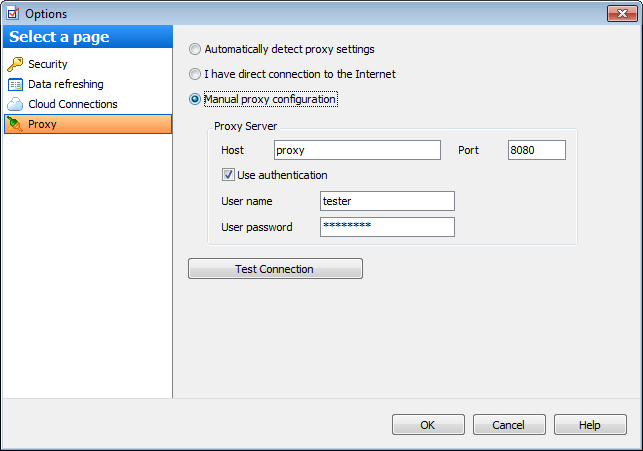Click the Test Connection button
This screenshot has width=643, height=451.
point(275,269)
